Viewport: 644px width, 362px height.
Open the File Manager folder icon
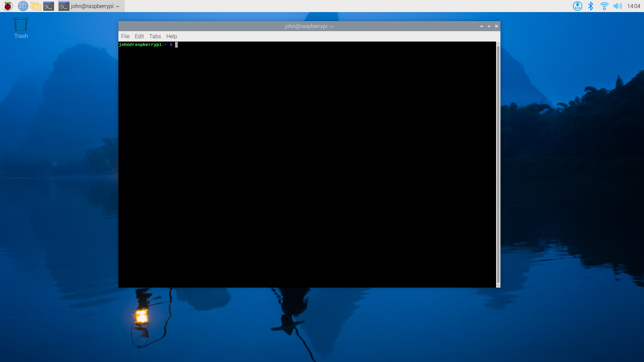(36, 6)
